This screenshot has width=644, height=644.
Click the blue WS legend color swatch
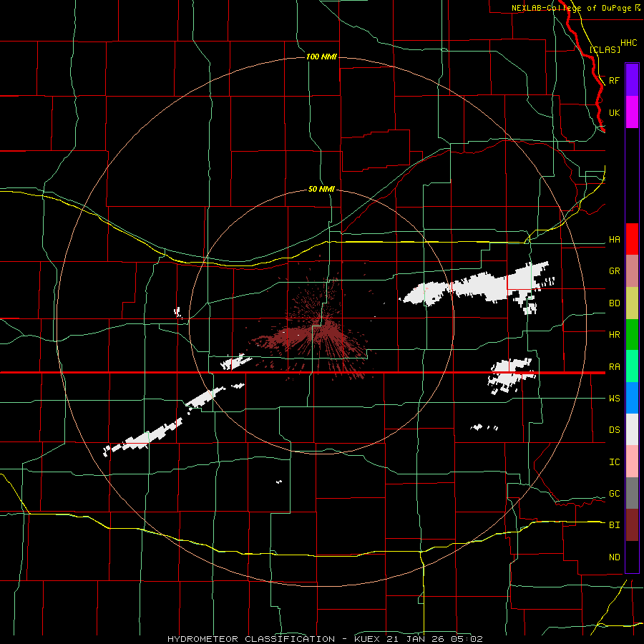[x=632, y=398]
